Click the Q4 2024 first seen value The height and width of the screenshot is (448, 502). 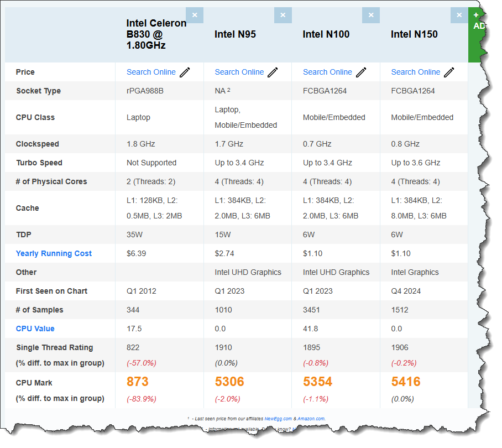point(406,291)
